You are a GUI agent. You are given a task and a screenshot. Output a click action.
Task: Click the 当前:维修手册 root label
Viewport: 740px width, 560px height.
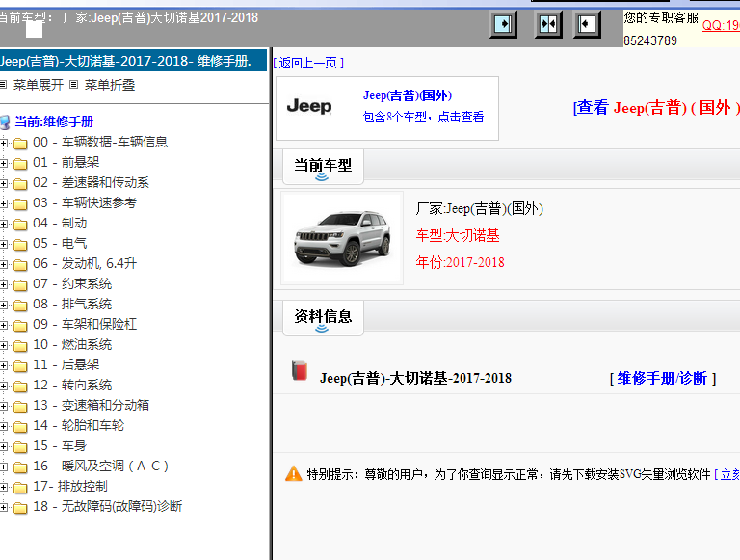tap(54, 121)
